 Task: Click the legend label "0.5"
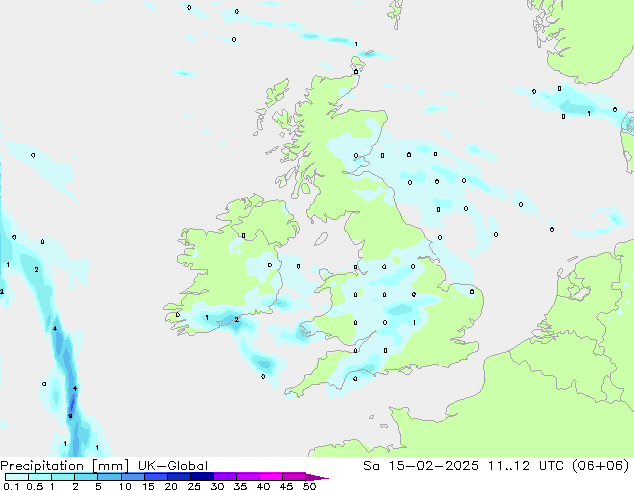pyautogui.click(x=34, y=486)
